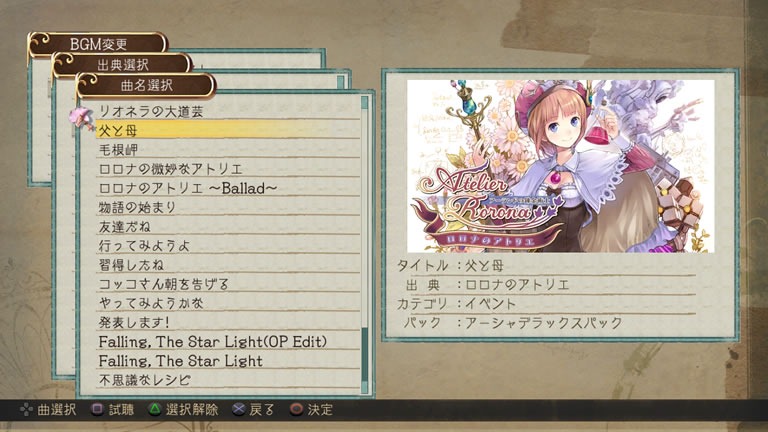Click the pink hat cursor icon
Screen dimensions: 768x432
tap(81, 119)
